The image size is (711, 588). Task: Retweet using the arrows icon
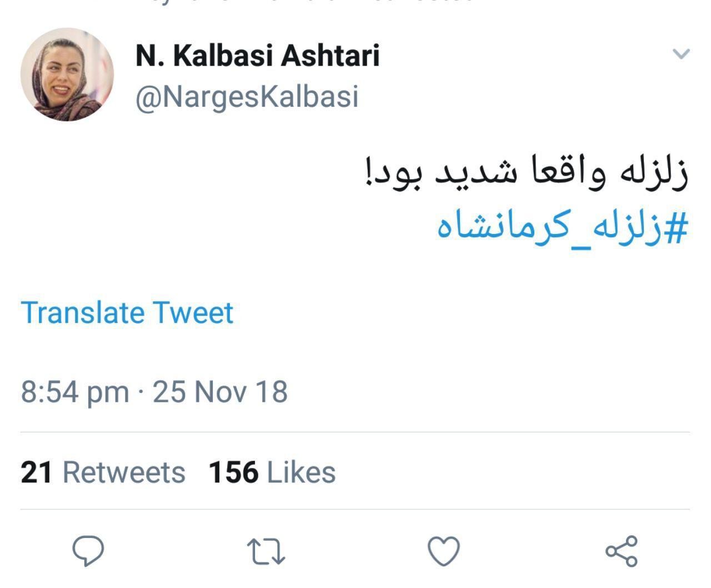tap(266, 551)
